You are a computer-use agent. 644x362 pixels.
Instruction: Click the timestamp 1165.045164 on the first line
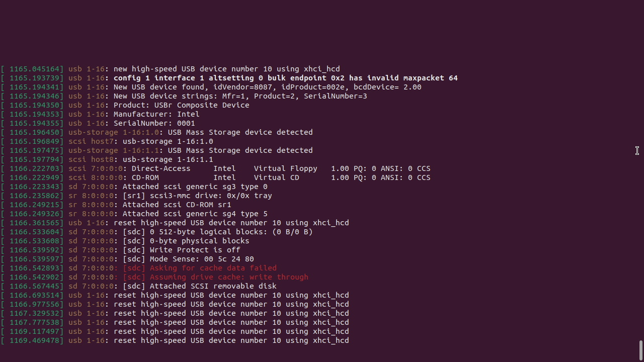(x=36, y=69)
